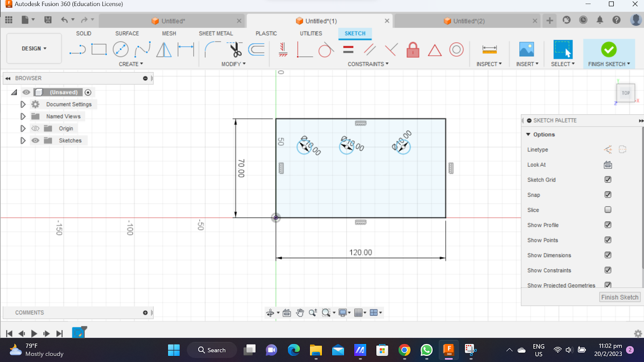Image resolution: width=644 pixels, height=362 pixels.
Task: Toggle the Show Points checkbox
Action: (x=608, y=240)
